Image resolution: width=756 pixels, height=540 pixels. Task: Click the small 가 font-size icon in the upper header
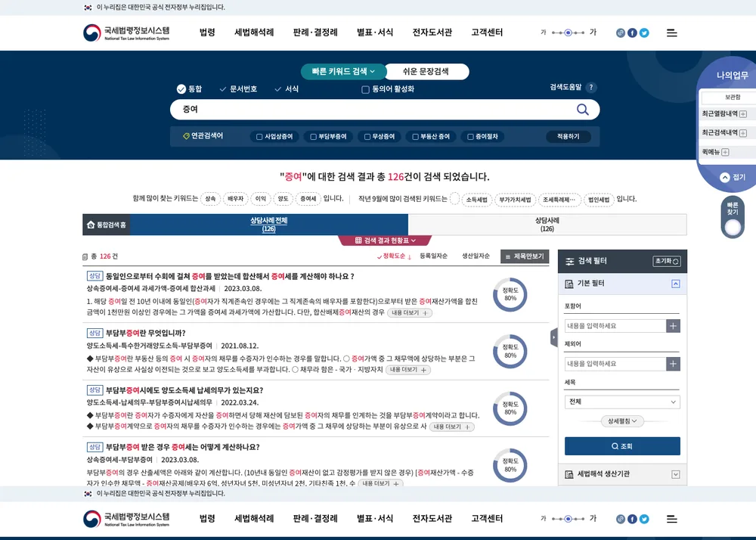(544, 33)
